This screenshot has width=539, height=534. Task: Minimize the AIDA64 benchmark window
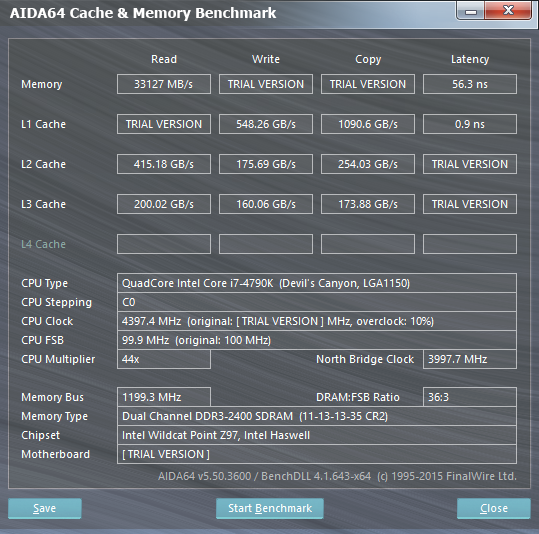point(471,11)
